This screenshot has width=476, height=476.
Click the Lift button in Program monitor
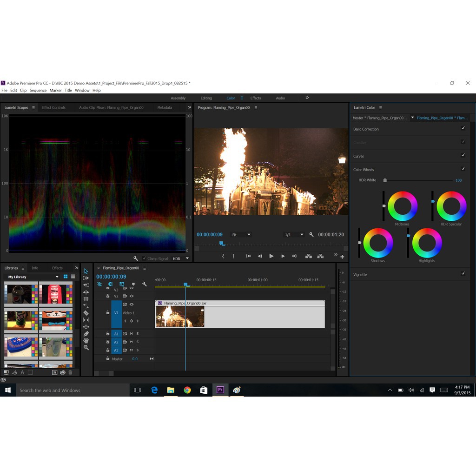[308, 256]
